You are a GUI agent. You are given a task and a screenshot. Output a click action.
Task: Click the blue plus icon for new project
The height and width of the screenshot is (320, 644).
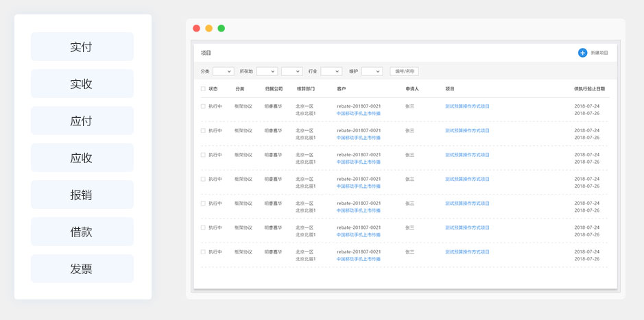tap(582, 53)
